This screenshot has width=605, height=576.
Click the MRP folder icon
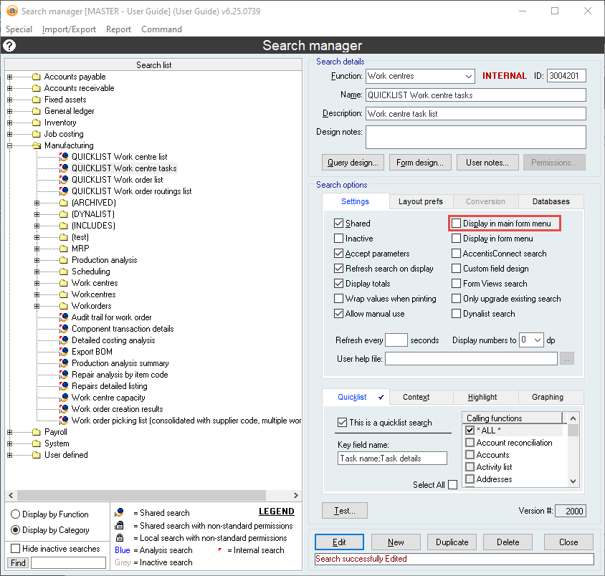click(64, 248)
